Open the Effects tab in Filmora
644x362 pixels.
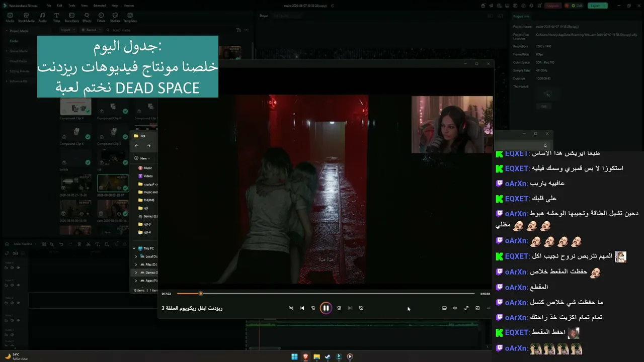point(87,18)
